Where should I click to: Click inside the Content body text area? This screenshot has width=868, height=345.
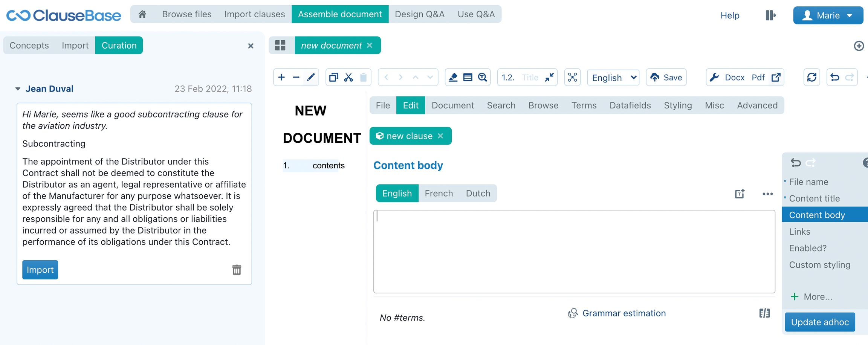tap(574, 251)
